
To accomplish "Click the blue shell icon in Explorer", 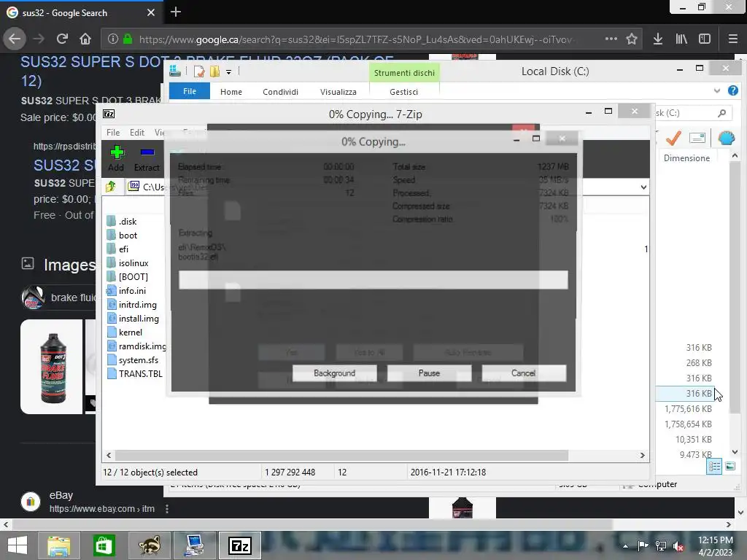I will coord(727,138).
